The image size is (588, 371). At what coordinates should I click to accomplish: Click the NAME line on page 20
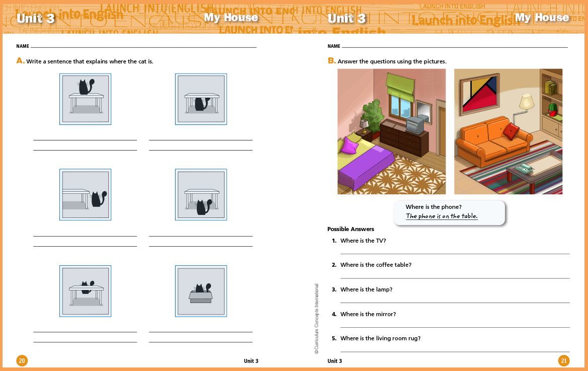tap(143, 47)
